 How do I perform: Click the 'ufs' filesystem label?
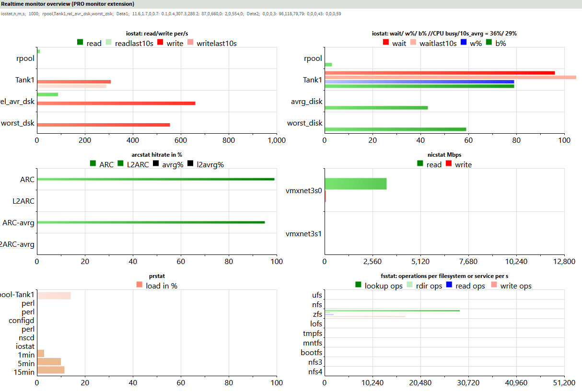(317, 295)
